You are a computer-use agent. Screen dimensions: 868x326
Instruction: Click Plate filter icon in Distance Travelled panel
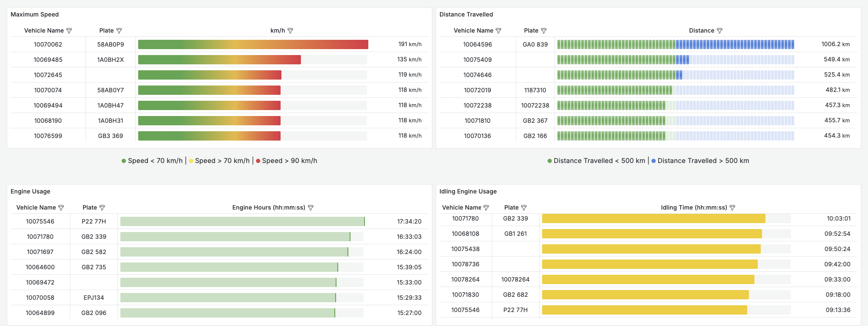click(544, 31)
